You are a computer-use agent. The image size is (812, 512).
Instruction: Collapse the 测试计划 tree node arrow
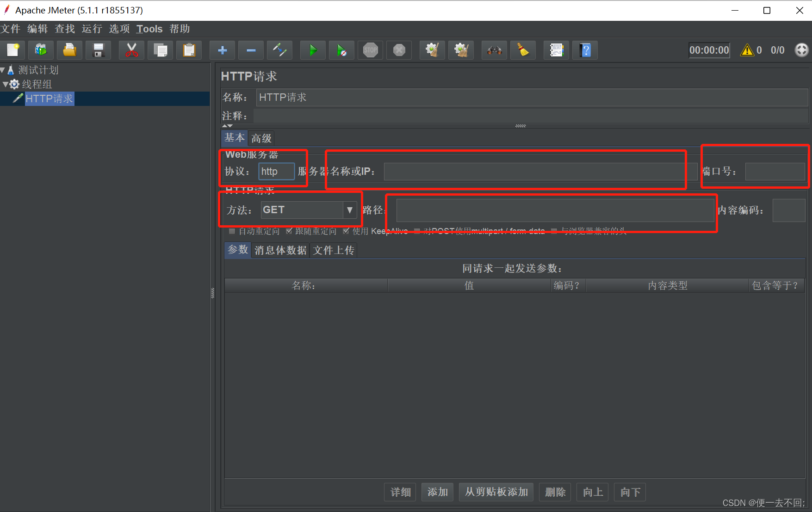(x=3, y=70)
